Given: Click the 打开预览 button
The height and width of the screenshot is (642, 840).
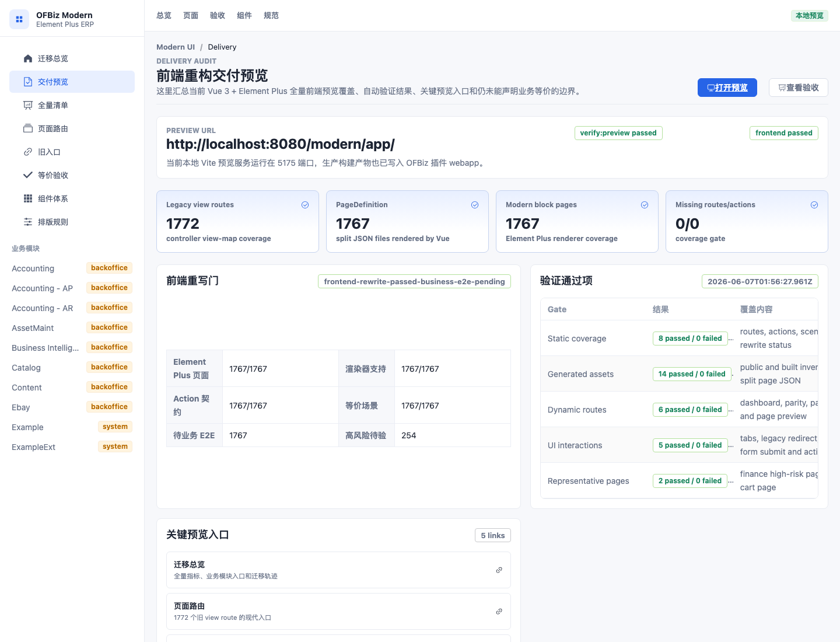Looking at the screenshot, I should point(727,88).
